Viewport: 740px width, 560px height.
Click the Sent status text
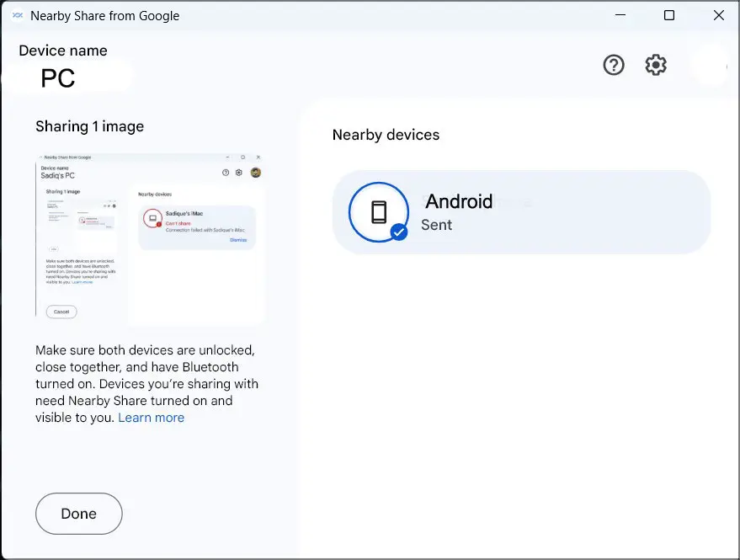[437, 225]
